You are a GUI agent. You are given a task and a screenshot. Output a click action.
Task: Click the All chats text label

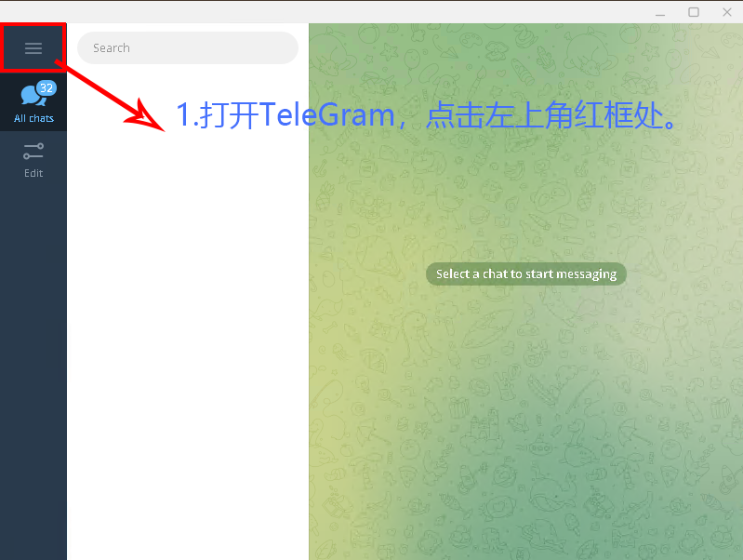[x=33, y=118]
